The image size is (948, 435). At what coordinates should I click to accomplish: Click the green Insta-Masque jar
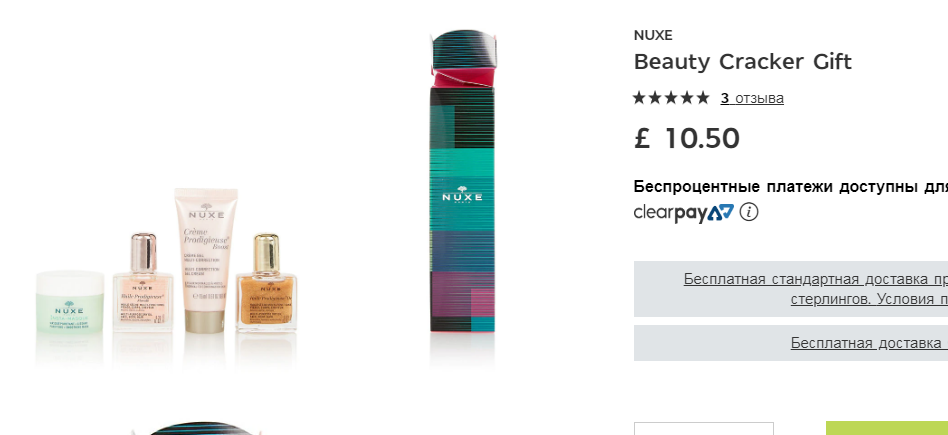70,301
